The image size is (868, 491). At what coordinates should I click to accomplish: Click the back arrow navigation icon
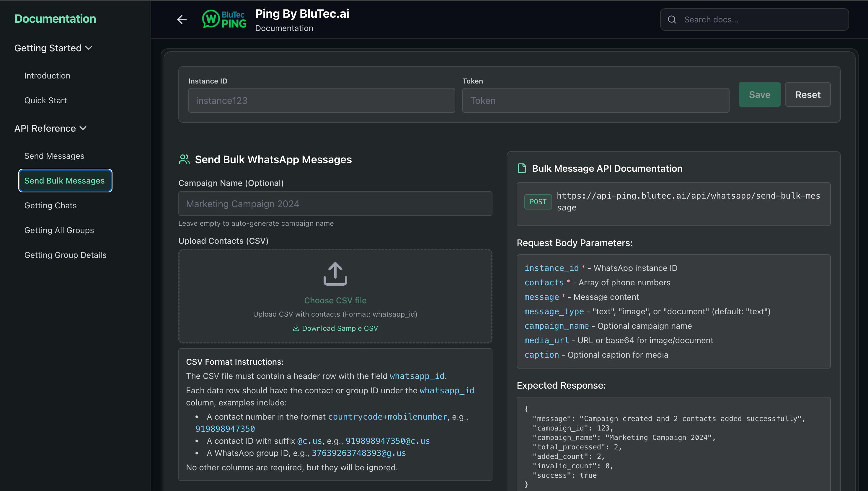(182, 19)
